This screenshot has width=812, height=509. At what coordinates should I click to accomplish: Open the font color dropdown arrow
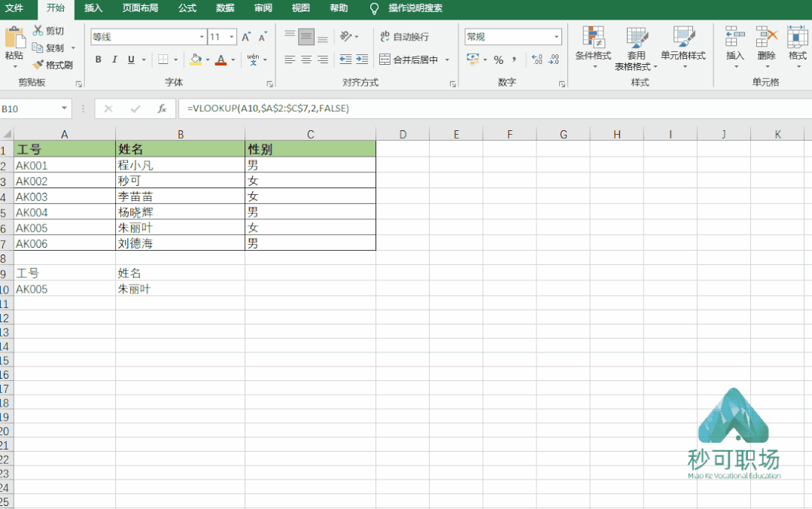233,59
